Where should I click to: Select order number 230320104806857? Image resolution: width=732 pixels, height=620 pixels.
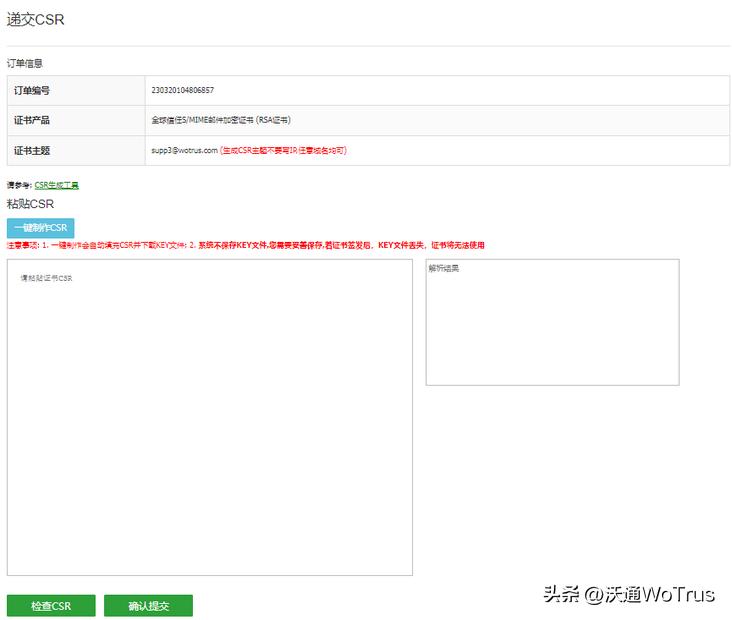(183, 90)
